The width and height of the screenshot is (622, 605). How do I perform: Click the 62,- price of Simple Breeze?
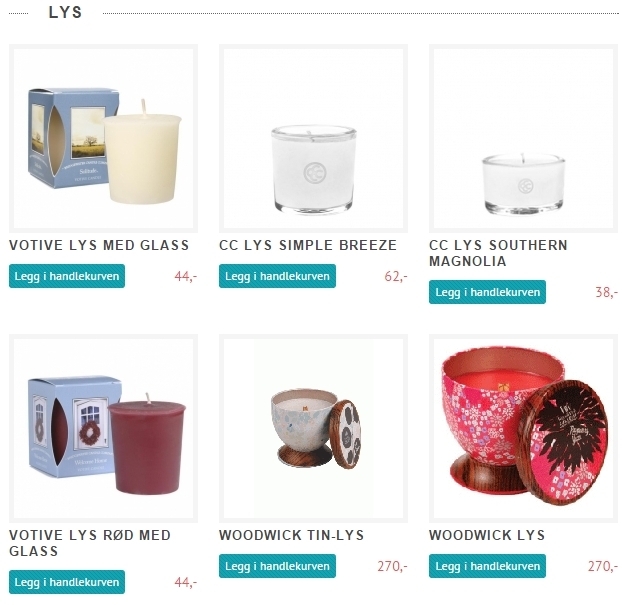click(x=396, y=276)
